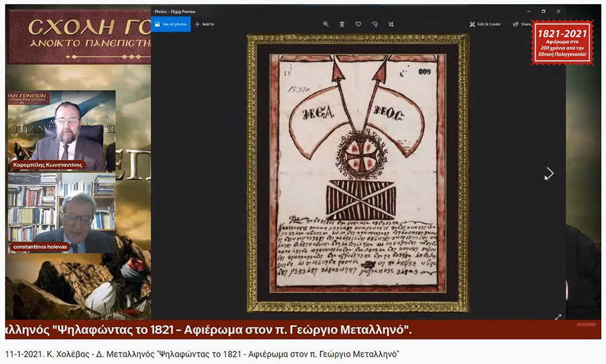The width and height of the screenshot is (606, 364).
Task: Open the Add to menu
Action: [x=205, y=24]
